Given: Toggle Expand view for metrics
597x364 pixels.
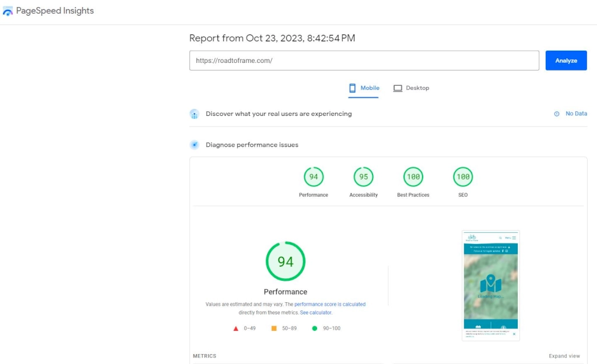Looking at the screenshot, I should pyautogui.click(x=564, y=356).
